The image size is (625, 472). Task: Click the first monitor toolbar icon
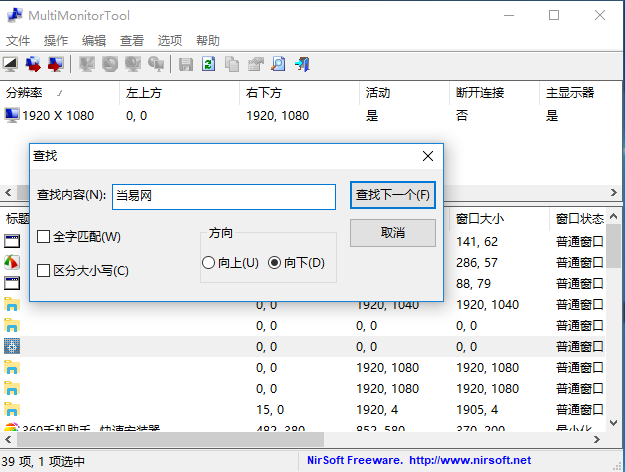pos(11,64)
